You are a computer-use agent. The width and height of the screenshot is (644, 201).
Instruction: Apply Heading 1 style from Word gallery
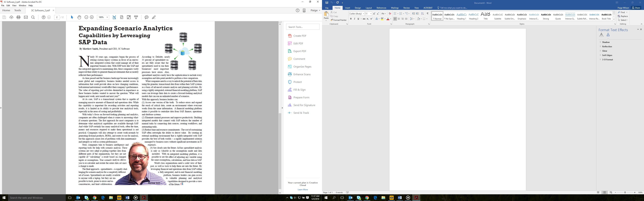[461, 16]
